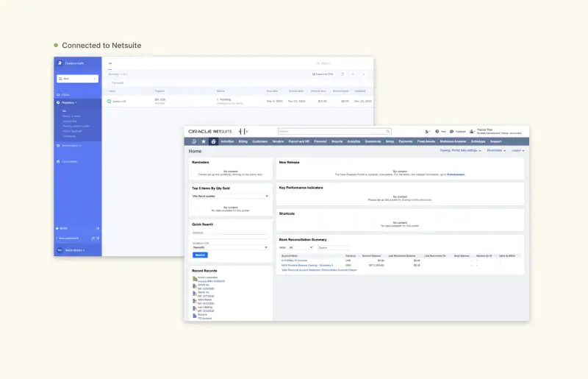This screenshot has height=379, width=588.
Task: Open the Vendors menu in NetSuite navigation
Action: click(x=278, y=141)
